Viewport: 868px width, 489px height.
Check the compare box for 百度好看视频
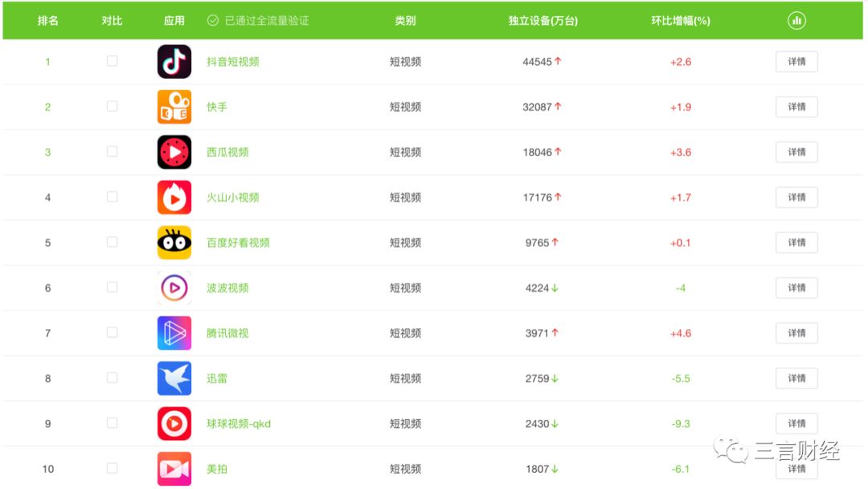pyautogui.click(x=112, y=242)
